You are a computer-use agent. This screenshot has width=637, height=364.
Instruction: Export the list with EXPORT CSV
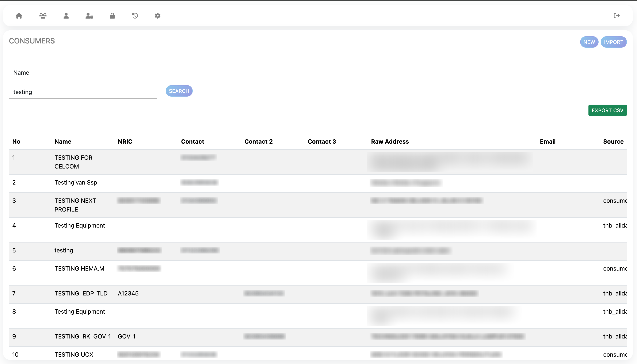[x=607, y=110]
